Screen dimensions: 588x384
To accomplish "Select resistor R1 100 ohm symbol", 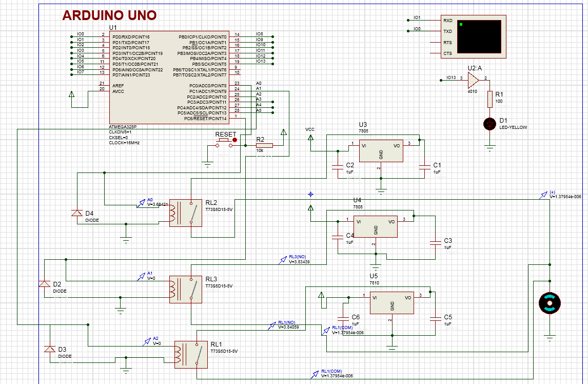I will tap(490, 99).
